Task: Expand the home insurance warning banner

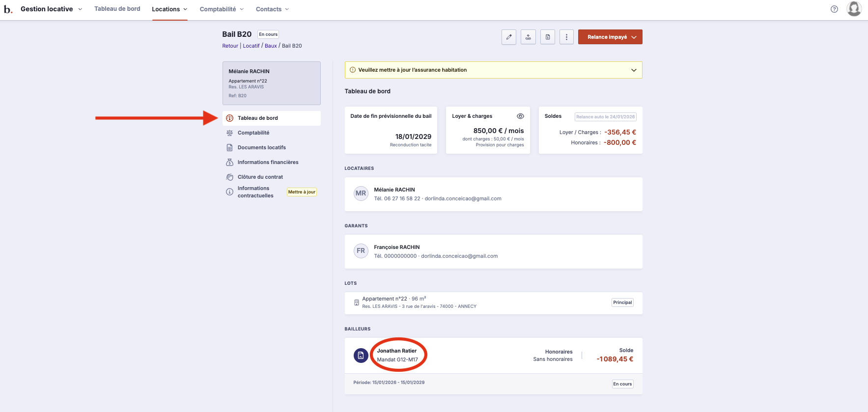Action: tap(633, 70)
